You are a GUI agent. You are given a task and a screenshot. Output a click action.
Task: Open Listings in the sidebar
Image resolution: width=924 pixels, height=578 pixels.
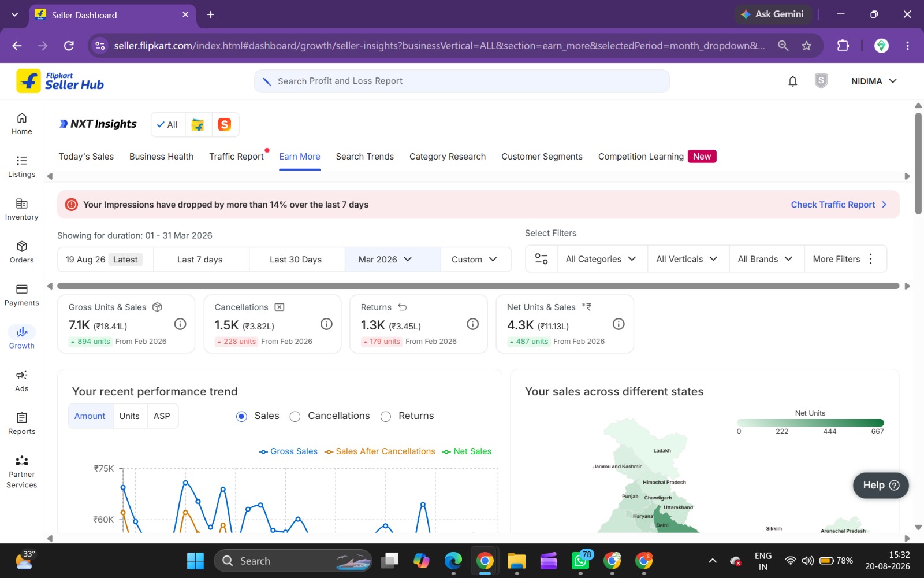[22, 166]
